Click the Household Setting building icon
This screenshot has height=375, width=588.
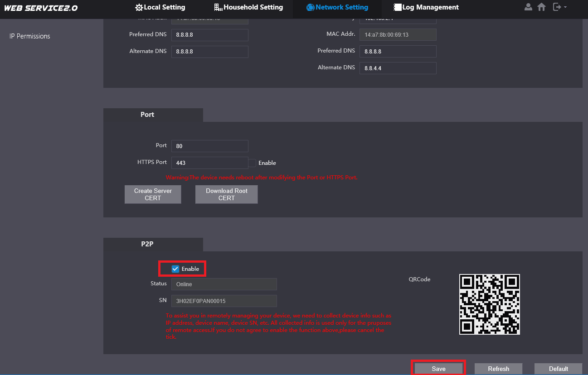click(x=219, y=7)
